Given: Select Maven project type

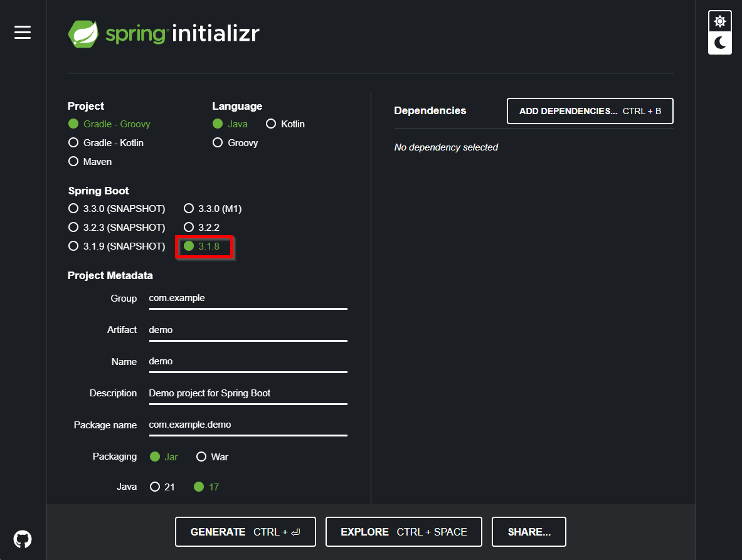Looking at the screenshot, I should coord(90,162).
